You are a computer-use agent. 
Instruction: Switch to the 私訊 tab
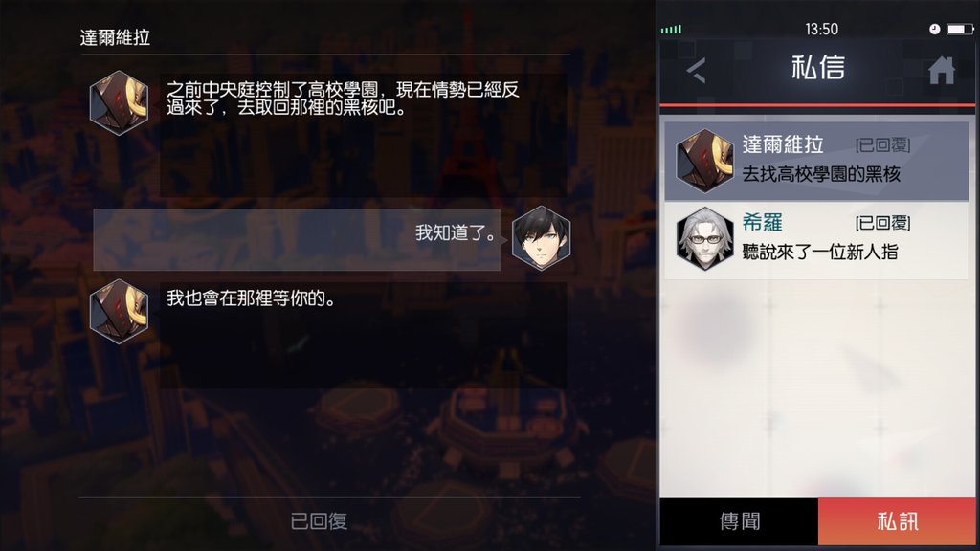(x=896, y=521)
